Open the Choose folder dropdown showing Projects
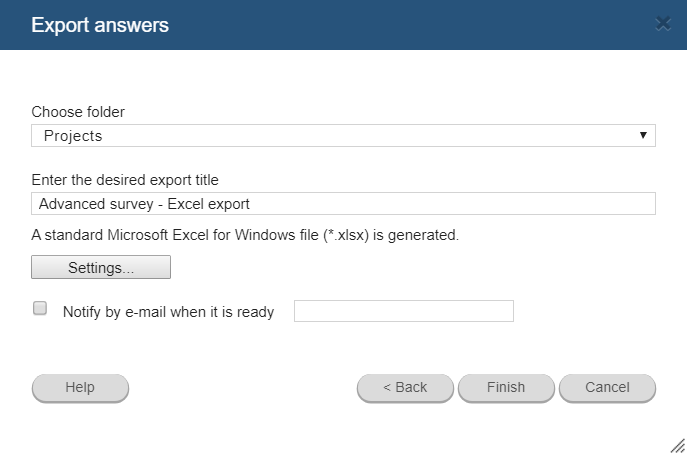The height and width of the screenshot is (456, 687). [x=343, y=135]
